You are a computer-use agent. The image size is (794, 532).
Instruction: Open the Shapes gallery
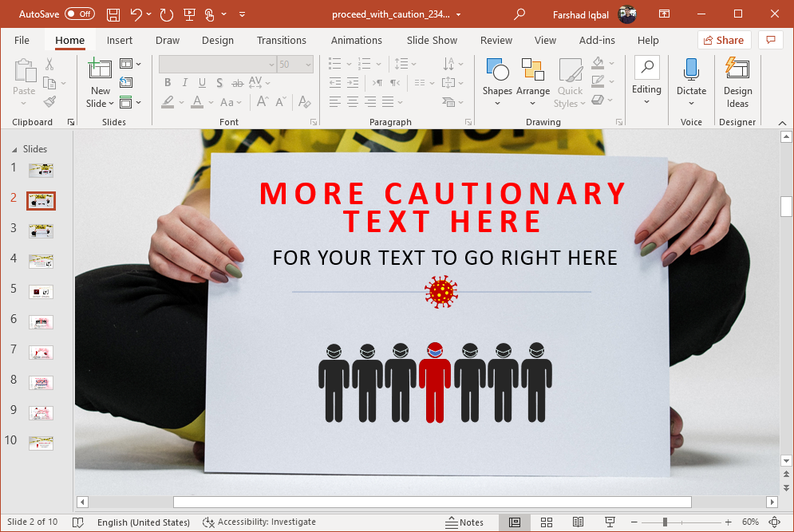(x=496, y=81)
